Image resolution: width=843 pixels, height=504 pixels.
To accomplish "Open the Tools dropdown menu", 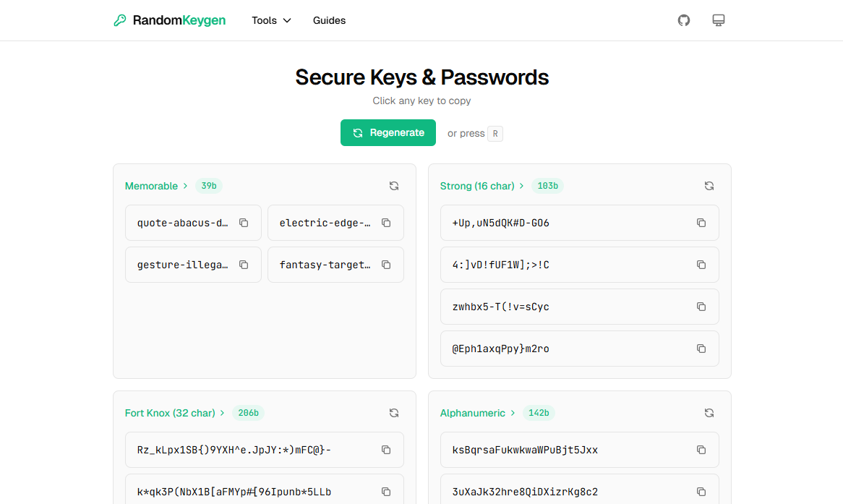I will pos(271,20).
